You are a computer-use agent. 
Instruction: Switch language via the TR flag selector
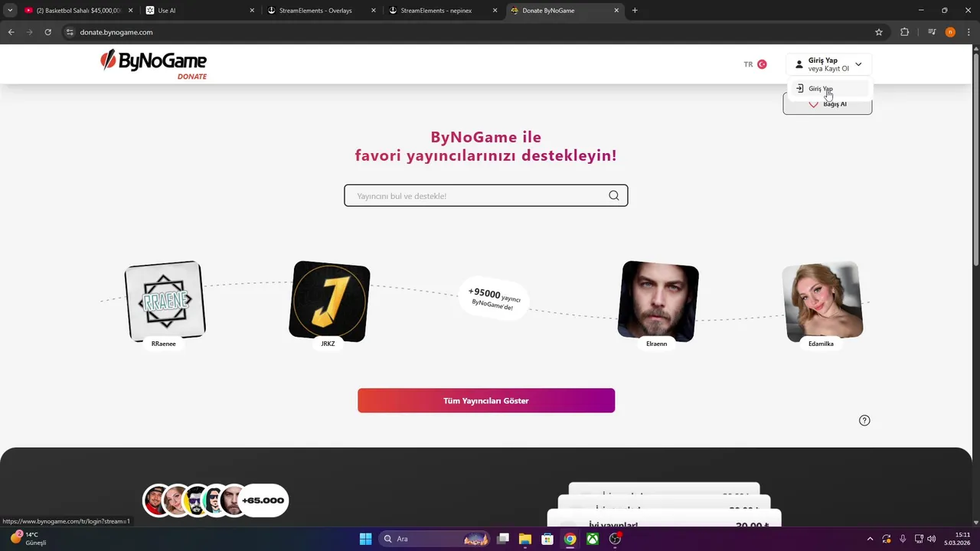pos(755,64)
